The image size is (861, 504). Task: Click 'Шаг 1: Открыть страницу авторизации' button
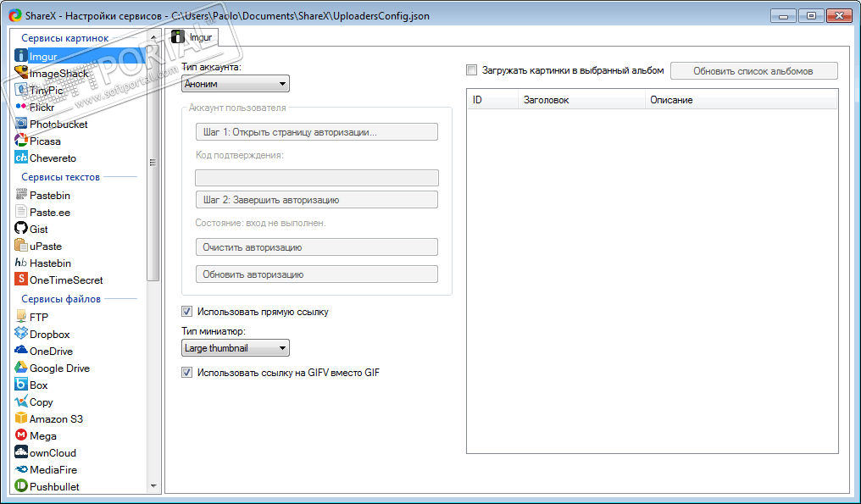317,132
